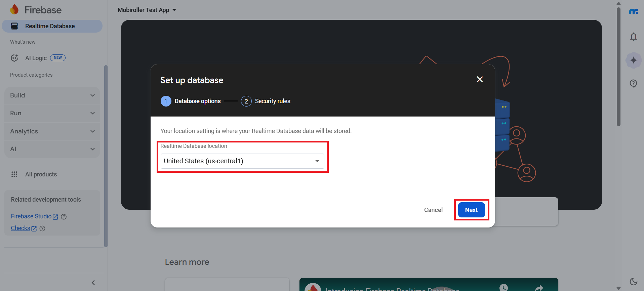Collapse the sidebar with chevron

pos(93,283)
